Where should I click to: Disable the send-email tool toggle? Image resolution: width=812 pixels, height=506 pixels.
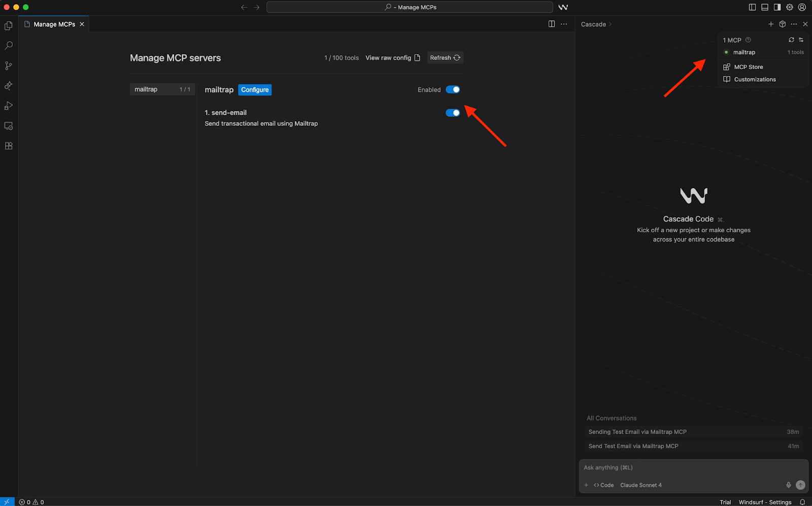(x=453, y=113)
